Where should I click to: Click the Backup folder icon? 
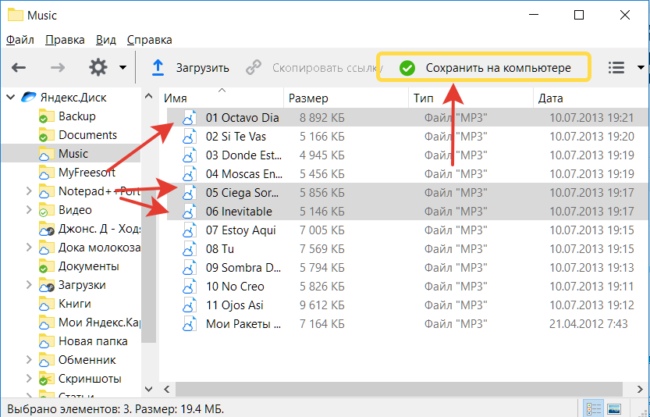(46, 116)
